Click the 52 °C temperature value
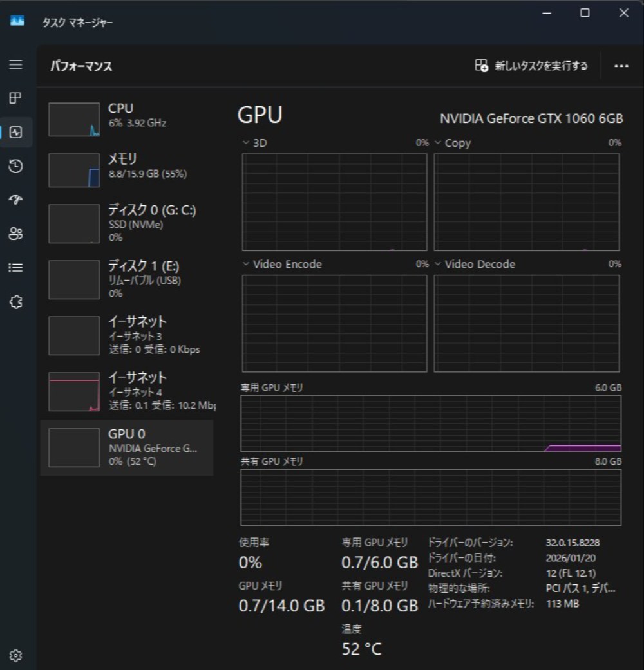Viewport: 644px width, 670px height. [x=361, y=649]
